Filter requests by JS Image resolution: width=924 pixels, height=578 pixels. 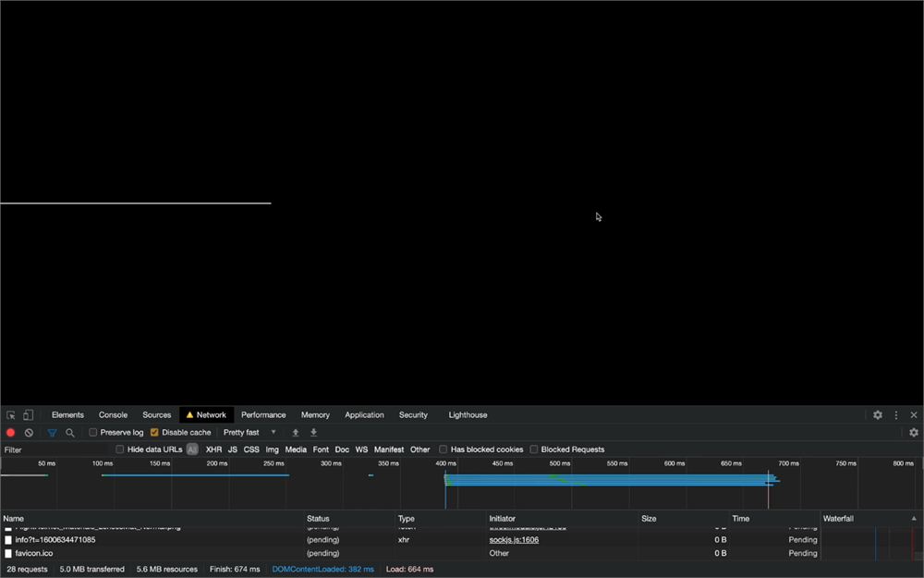(233, 449)
